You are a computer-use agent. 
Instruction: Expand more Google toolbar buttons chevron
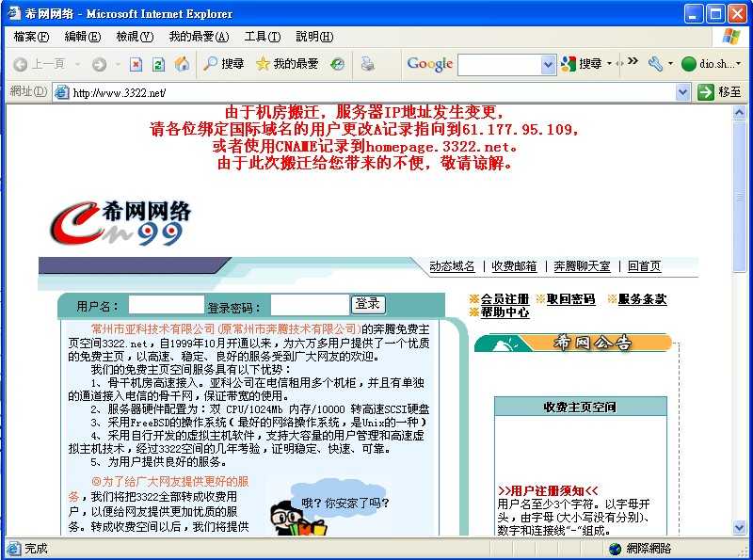pos(633,61)
